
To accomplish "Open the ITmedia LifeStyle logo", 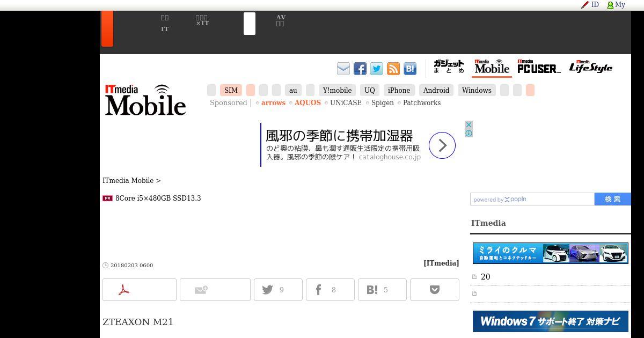I will click(x=590, y=67).
